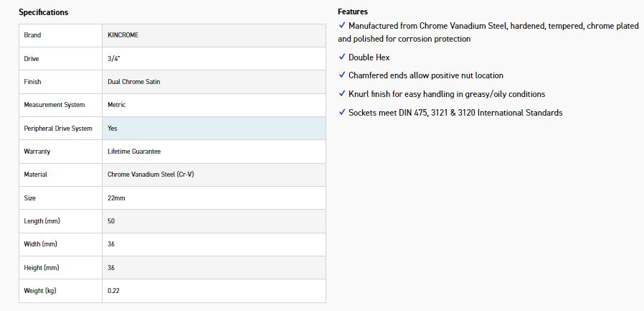
Task: Select the Specifications heading
Action: [x=44, y=12]
